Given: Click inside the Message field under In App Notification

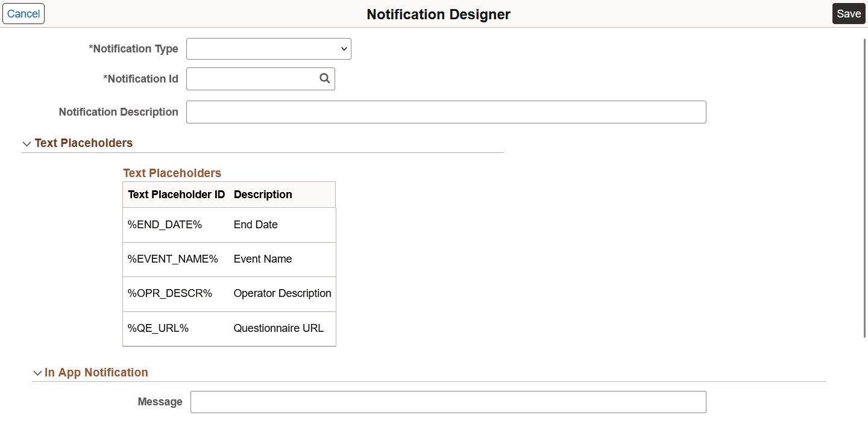Looking at the screenshot, I should 448,402.
